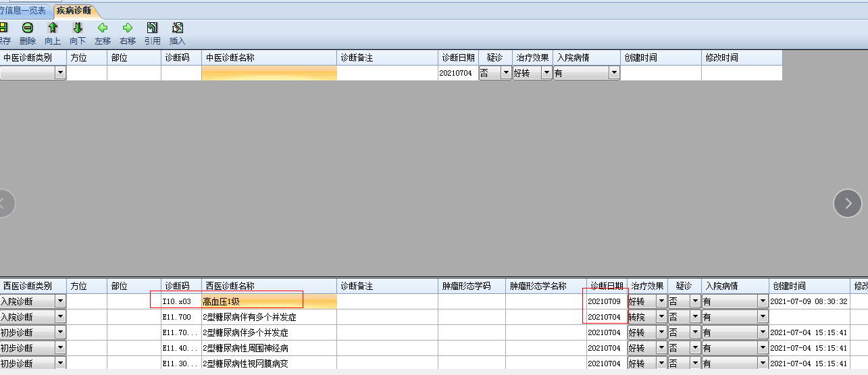868x375 pixels.
Task: Open the 入院病情 有 dropdown in 中医 row
Action: 614,73
